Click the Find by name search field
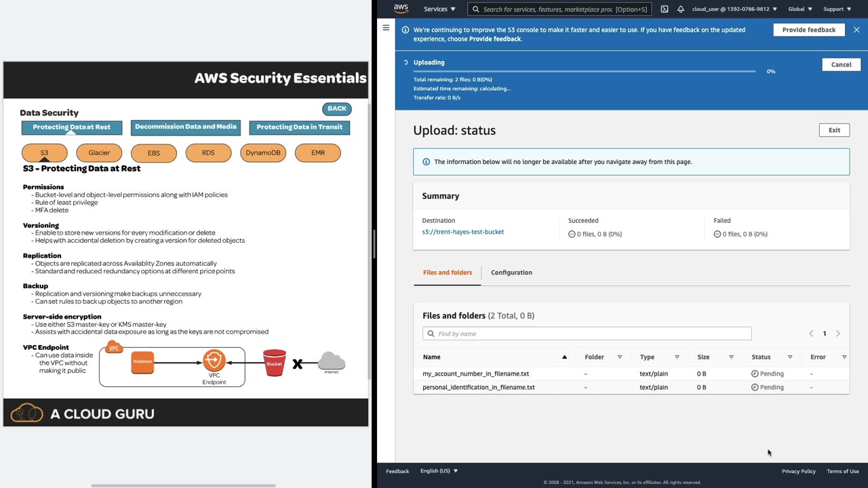 pos(587,333)
